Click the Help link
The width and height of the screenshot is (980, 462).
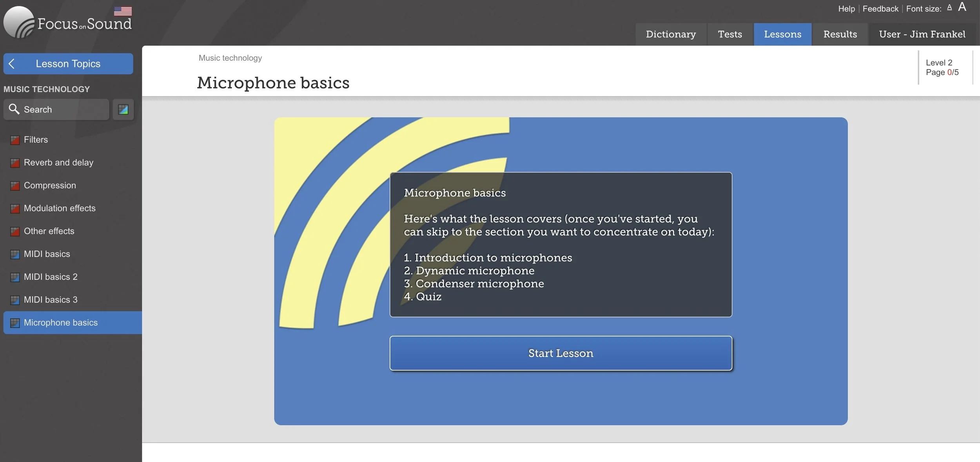846,9
